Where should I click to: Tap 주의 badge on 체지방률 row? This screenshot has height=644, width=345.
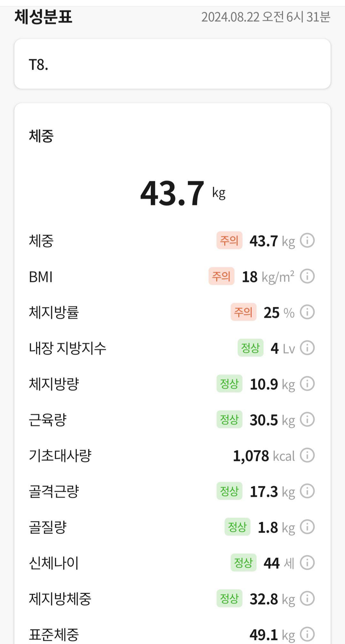(x=243, y=312)
